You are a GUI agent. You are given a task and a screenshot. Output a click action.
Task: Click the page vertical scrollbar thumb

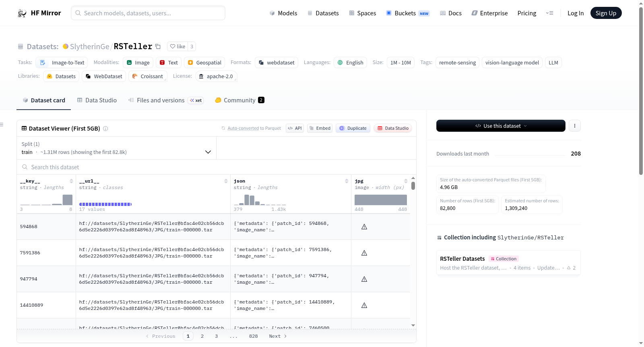click(x=641, y=91)
